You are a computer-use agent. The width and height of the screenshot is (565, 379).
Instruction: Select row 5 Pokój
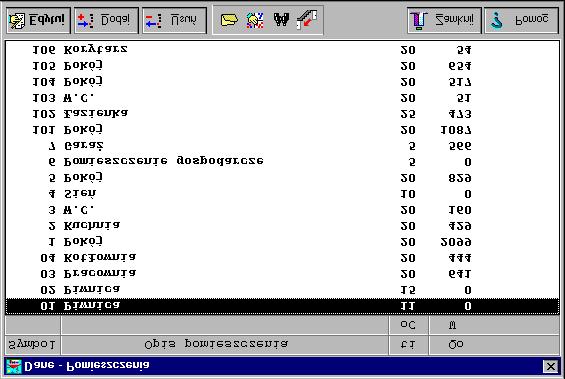pos(282,178)
